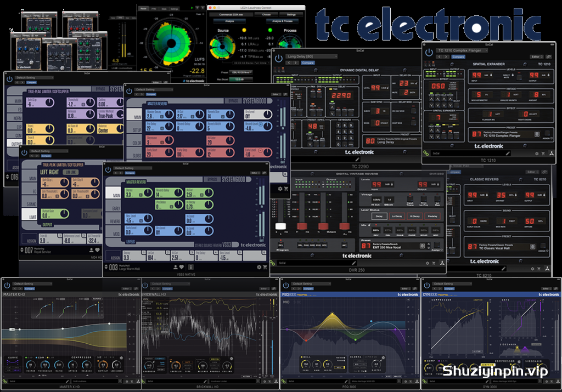Select yellow bell EQ node in PEQ 3000
The width and height of the screenshot is (562, 392).
[x=333, y=314]
